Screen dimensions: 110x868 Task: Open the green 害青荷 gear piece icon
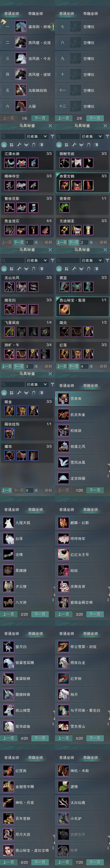click(x=64, y=208)
